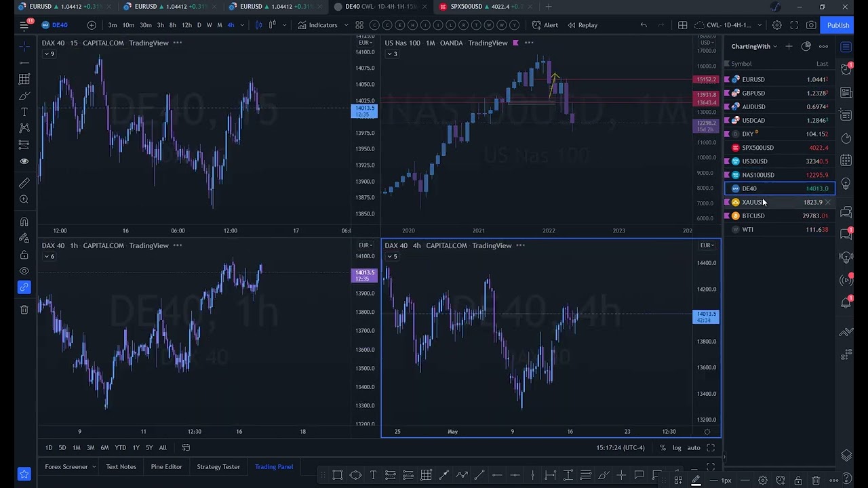Viewport: 868px width, 488px height.
Task: Click the Publish button
Action: click(x=837, y=25)
